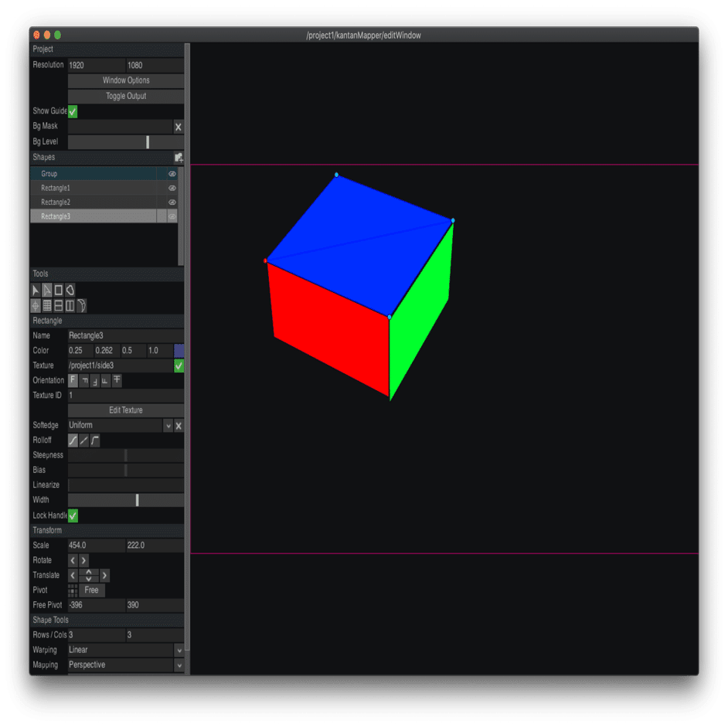
Task: Rotate the shape counterclockwise
Action: point(73,560)
